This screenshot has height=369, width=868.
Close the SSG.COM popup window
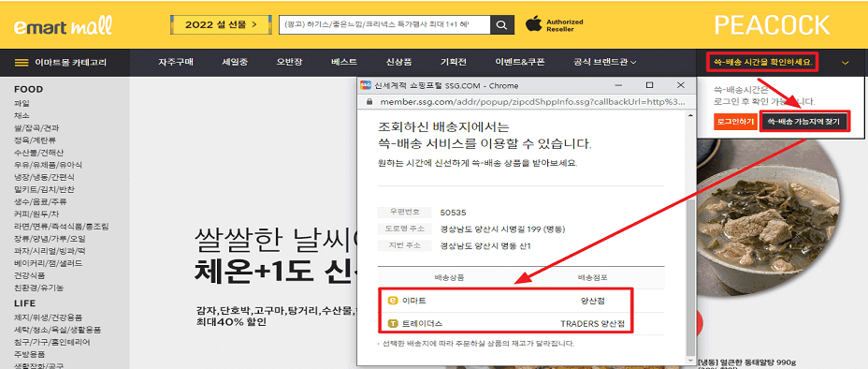[681, 85]
